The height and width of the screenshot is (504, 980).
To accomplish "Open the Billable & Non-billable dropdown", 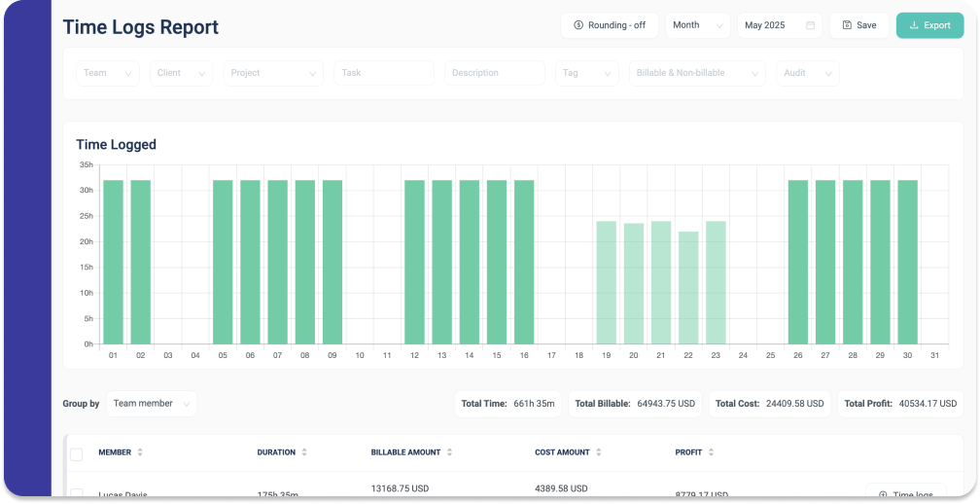I will tap(697, 73).
